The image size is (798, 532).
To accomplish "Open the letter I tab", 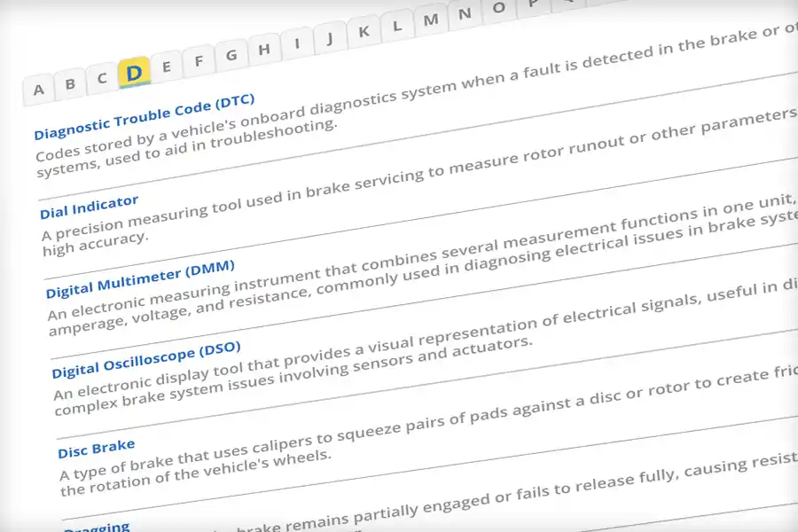I will click(x=297, y=43).
